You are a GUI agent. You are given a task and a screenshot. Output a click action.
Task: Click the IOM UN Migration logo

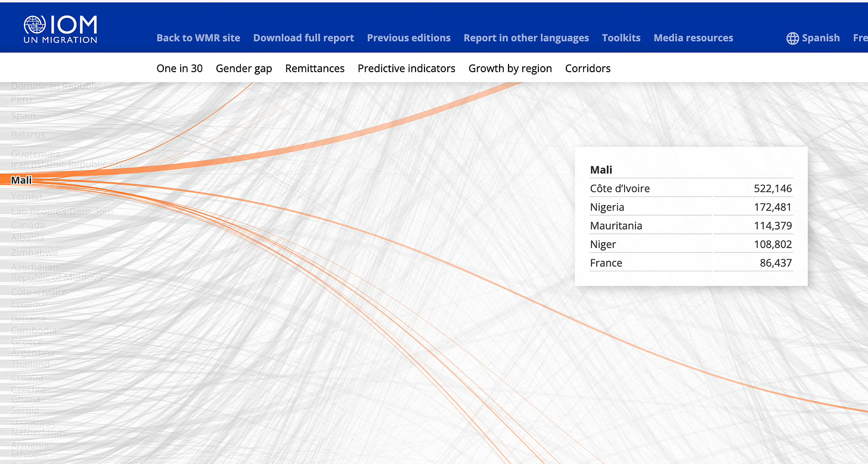pyautogui.click(x=60, y=29)
